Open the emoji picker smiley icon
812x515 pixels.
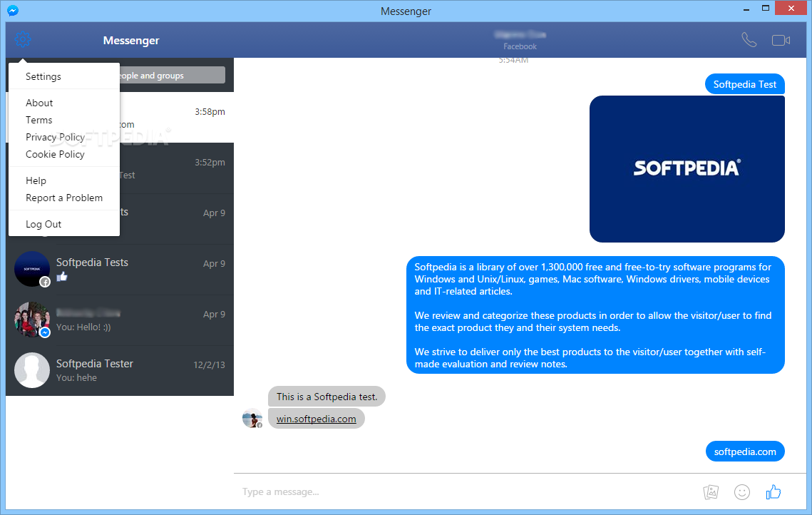tap(741, 491)
